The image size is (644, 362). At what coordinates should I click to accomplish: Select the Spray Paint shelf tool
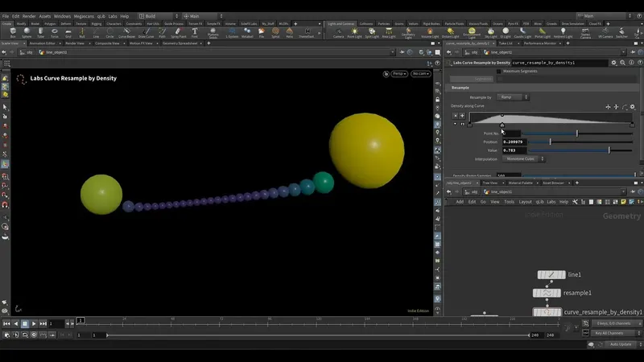tap(178, 32)
